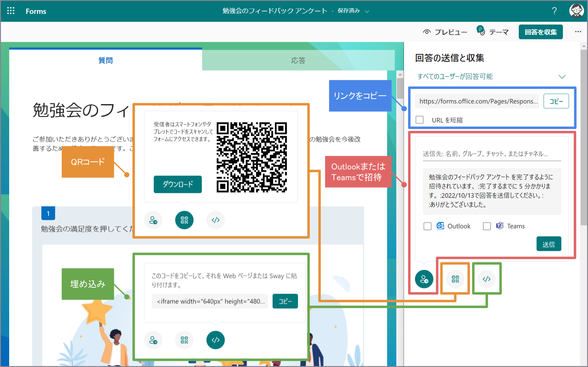
Task: Click embed icon in the QR code callout
Action: [216, 220]
